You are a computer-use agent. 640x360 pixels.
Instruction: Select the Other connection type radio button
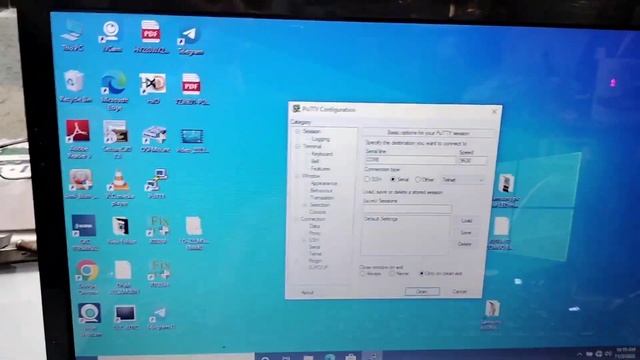click(x=418, y=179)
